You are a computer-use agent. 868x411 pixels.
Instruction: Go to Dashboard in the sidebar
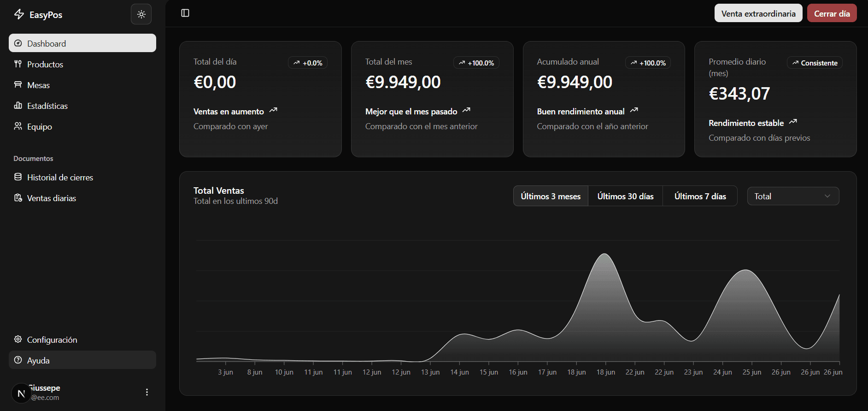pyautogui.click(x=82, y=43)
